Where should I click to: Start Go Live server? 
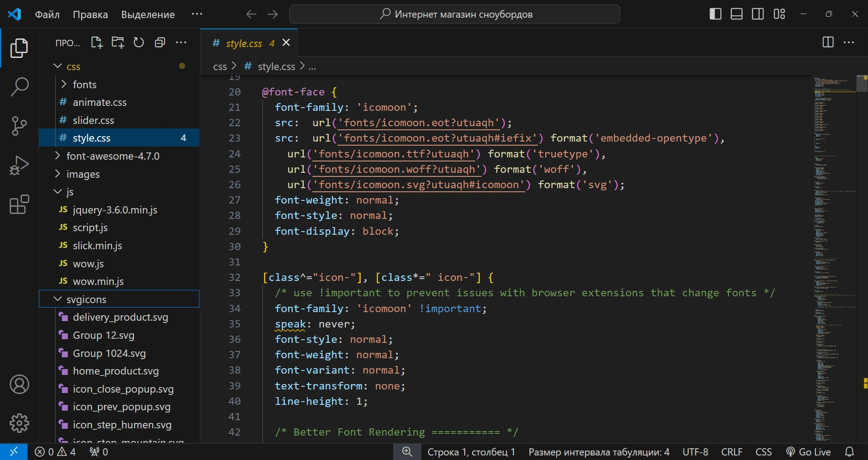tap(809, 452)
